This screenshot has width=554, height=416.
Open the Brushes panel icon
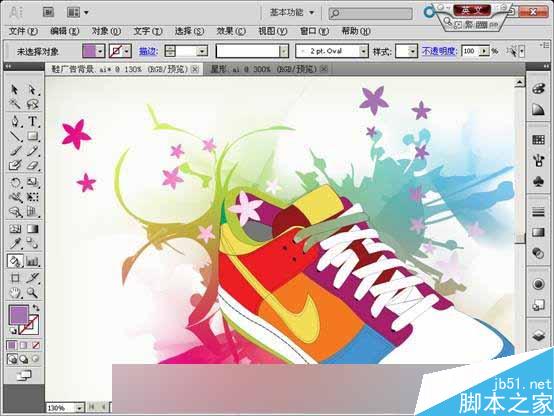(x=538, y=161)
